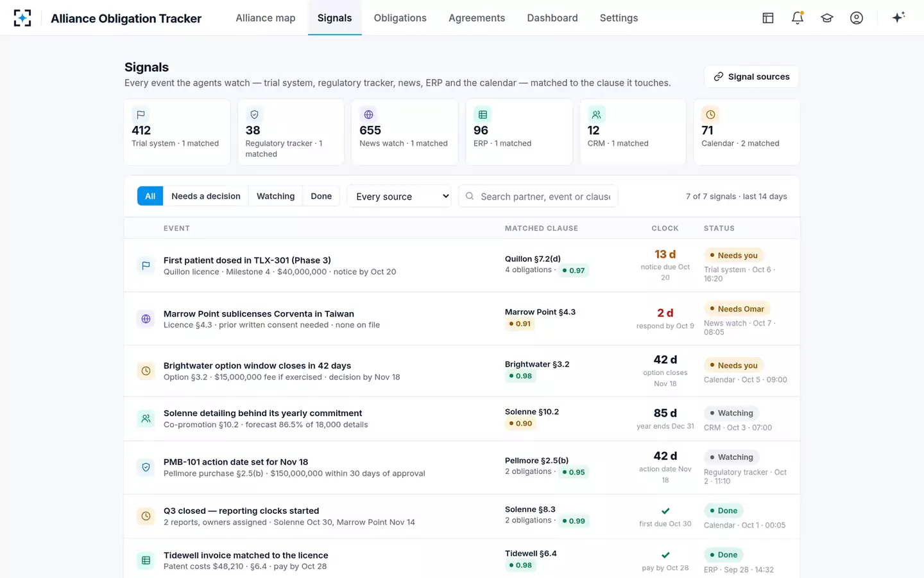Click the clock icon on Calendar card
Image resolution: width=924 pixels, height=578 pixels.
tap(710, 114)
